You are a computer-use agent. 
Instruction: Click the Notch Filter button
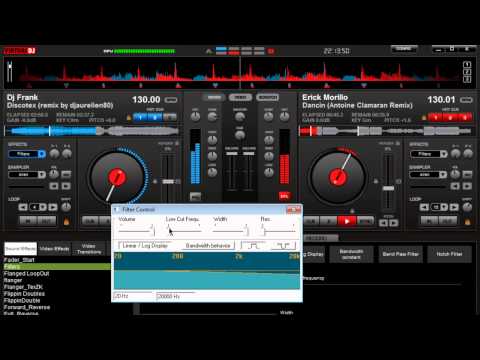point(449,254)
